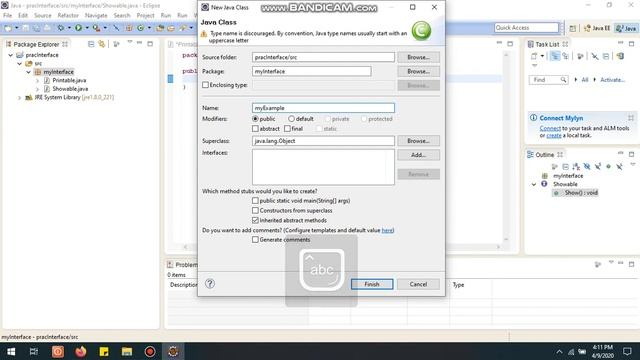Select Scheduled view icon in Task List

[565, 56]
